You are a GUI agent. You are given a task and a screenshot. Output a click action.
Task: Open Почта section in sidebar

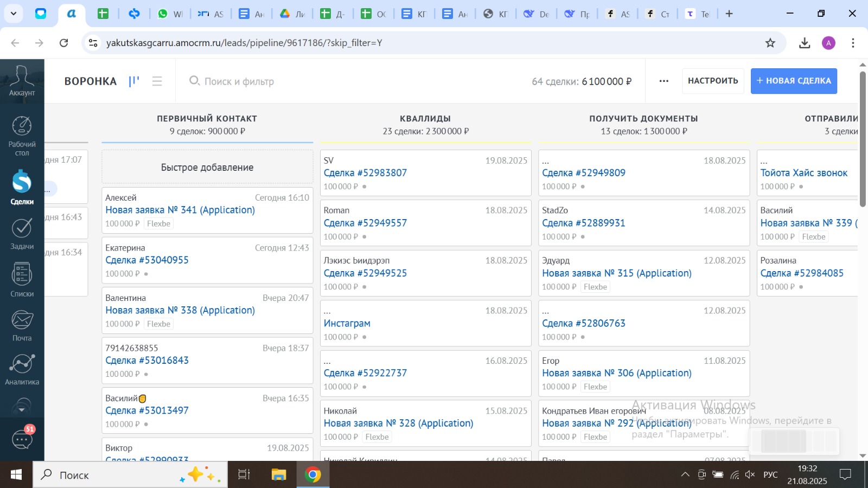(22, 325)
